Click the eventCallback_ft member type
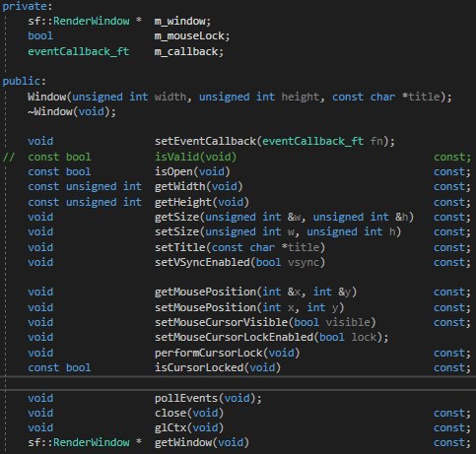Viewport: 476px width, 454px height. pos(78,51)
